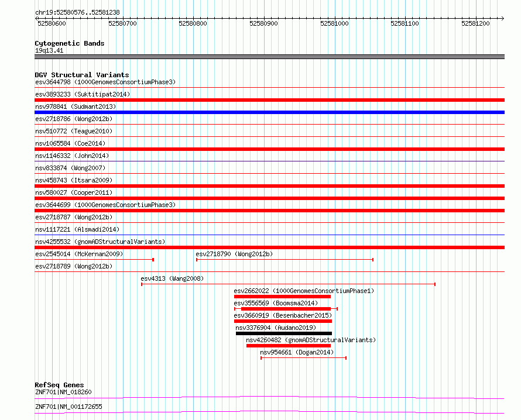Click the thin line of esv4313 (Wang2008)
Screen dimensions: 521x420
pos(289,284)
